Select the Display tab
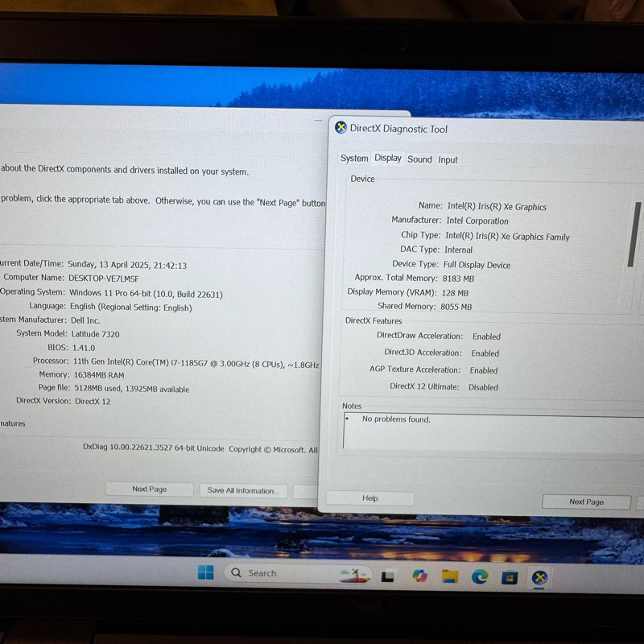 (388, 159)
